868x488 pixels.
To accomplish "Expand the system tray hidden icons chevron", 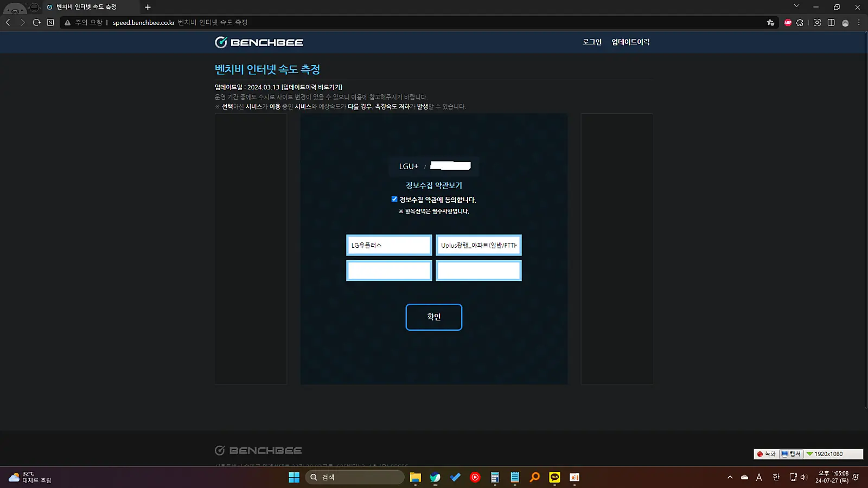I will click(730, 477).
